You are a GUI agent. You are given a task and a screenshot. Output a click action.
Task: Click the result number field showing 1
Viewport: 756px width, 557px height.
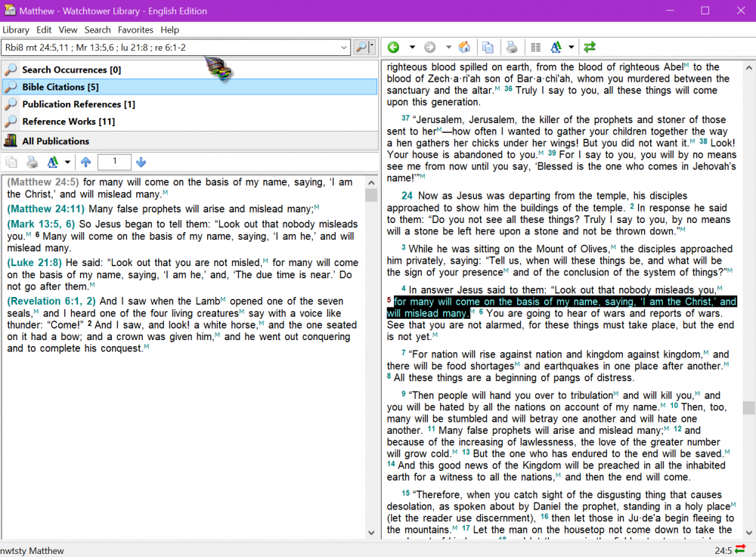[x=113, y=162]
